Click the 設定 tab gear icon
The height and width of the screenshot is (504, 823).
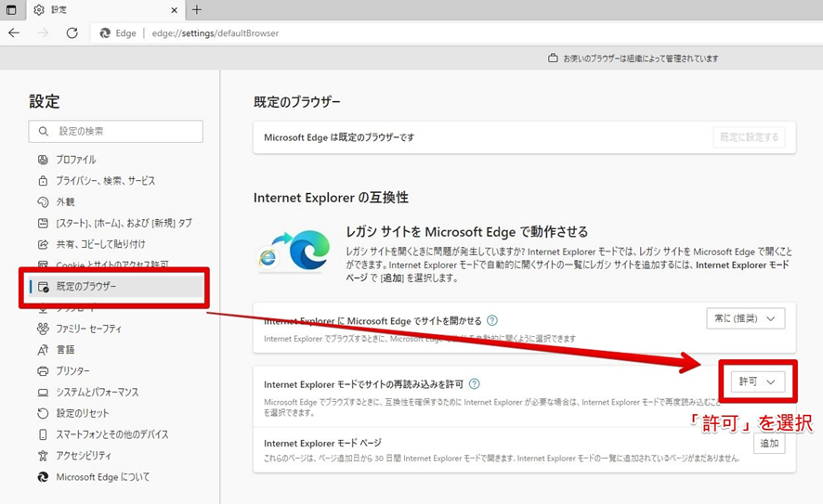tap(39, 10)
